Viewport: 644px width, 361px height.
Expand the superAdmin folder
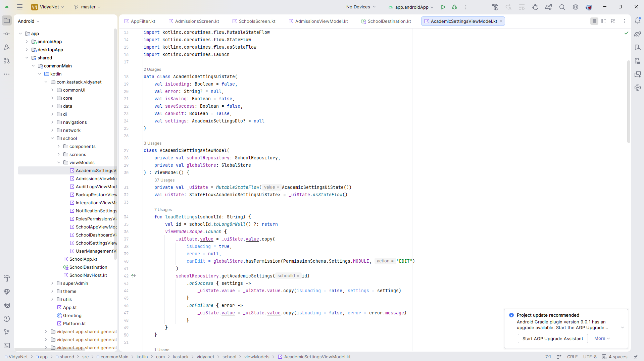pos(52,283)
